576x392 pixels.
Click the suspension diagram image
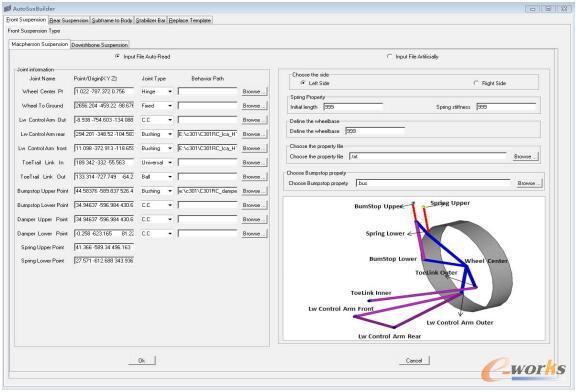click(414, 269)
